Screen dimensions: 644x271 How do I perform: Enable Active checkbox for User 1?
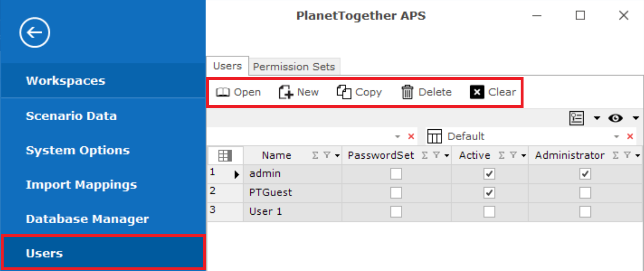point(489,211)
